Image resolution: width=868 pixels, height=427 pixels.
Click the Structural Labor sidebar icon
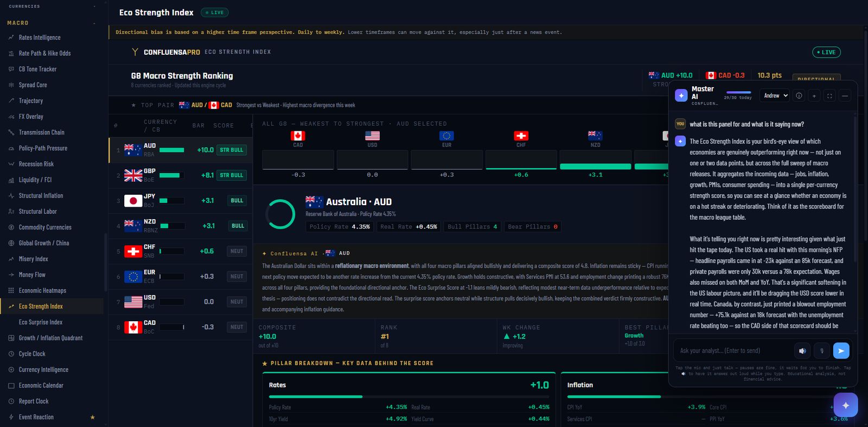pyautogui.click(x=11, y=211)
